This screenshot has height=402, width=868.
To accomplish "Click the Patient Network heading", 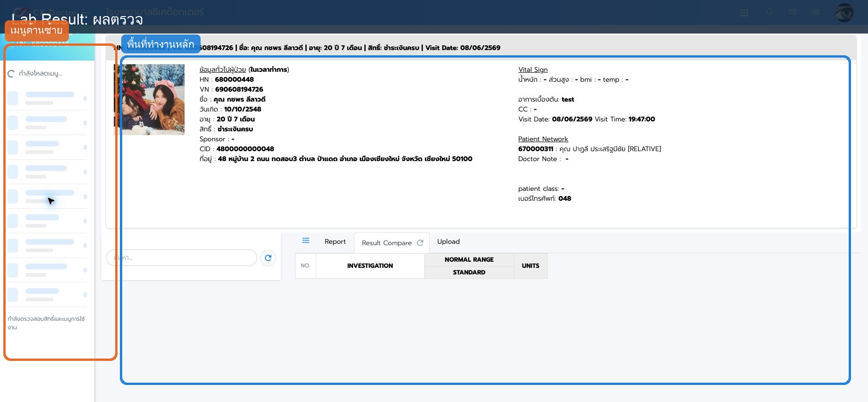I will point(543,139).
